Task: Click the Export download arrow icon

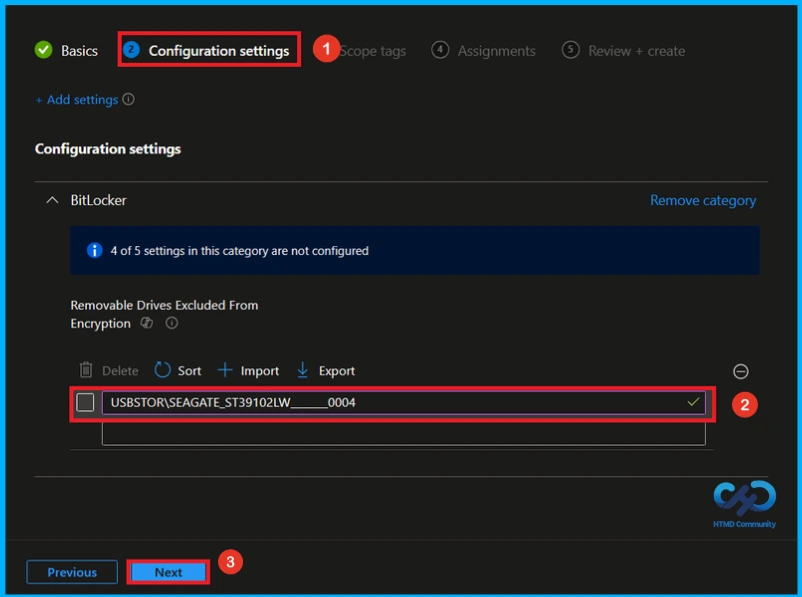Action: pyautogui.click(x=302, y=369)
